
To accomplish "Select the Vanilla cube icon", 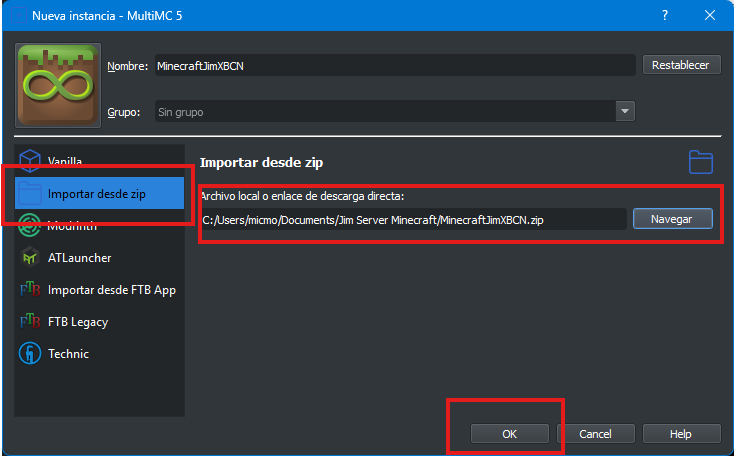I will [x=30, y=161].
